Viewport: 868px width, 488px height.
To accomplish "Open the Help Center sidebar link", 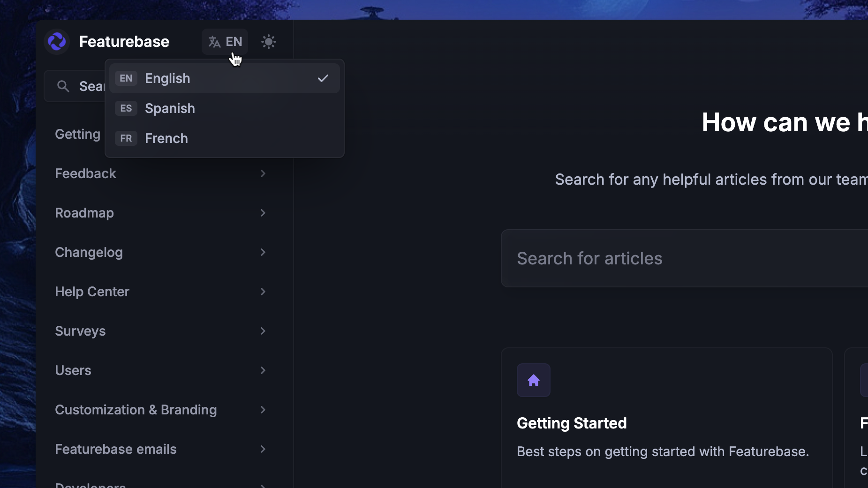I will 92,292.
